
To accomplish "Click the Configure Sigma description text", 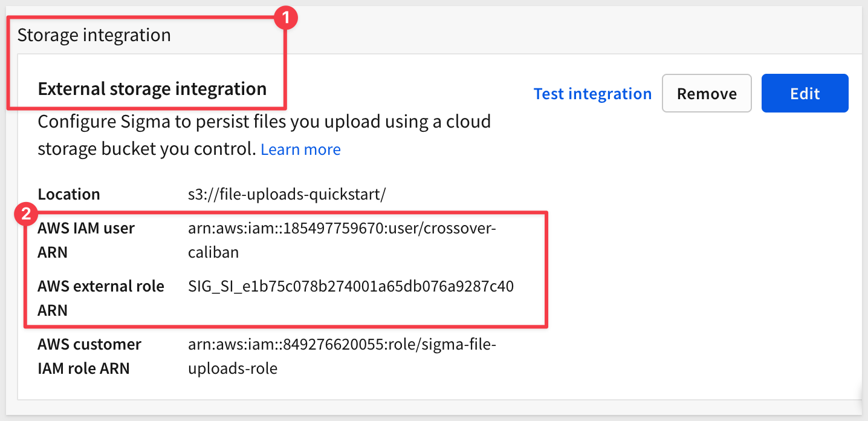I will coord(264,122).
